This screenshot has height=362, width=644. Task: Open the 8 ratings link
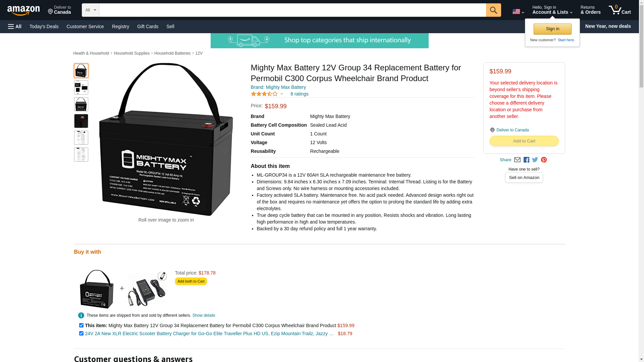point(300,94)
